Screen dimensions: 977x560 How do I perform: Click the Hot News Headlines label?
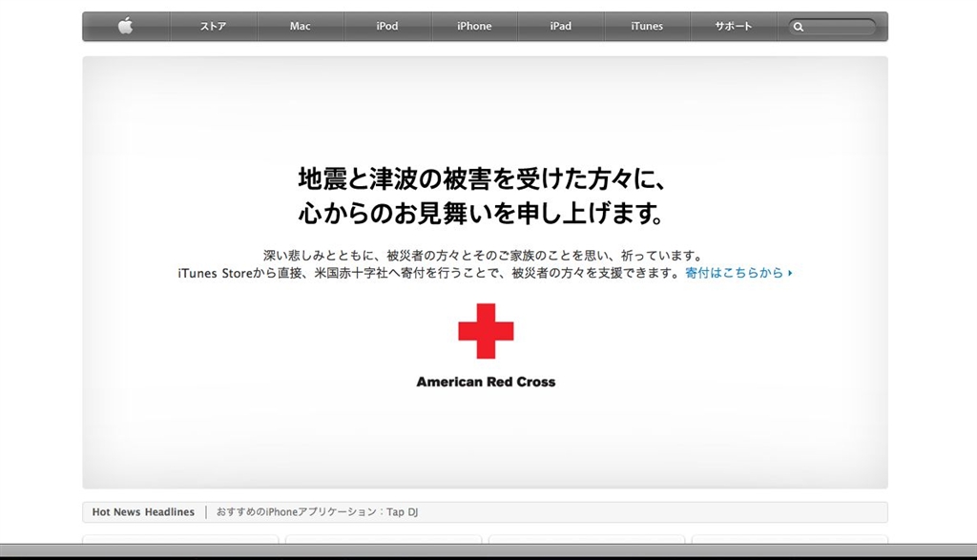point(143,512)
